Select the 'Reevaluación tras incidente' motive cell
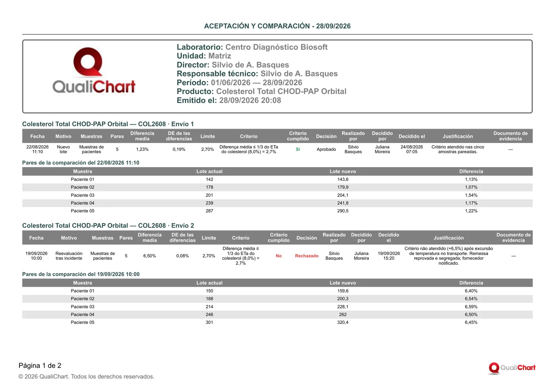The image size is (555, 392). pyautogui.click(x=69, y=256)
